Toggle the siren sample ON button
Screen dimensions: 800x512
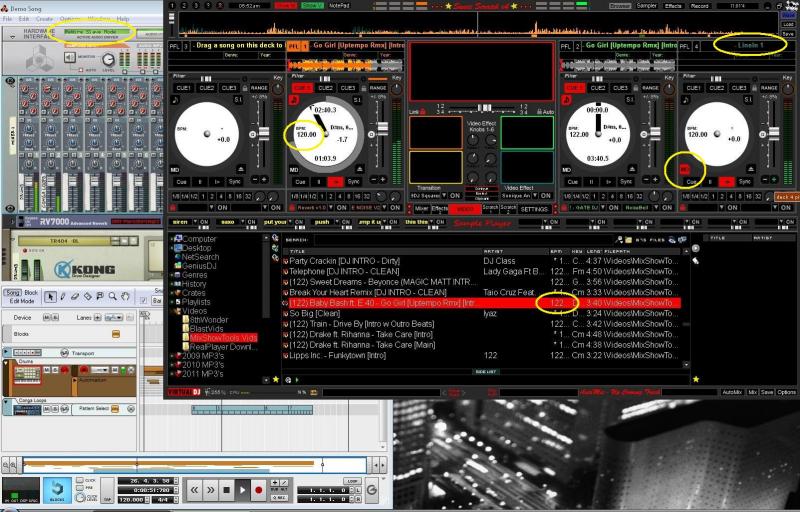(203, 221)
